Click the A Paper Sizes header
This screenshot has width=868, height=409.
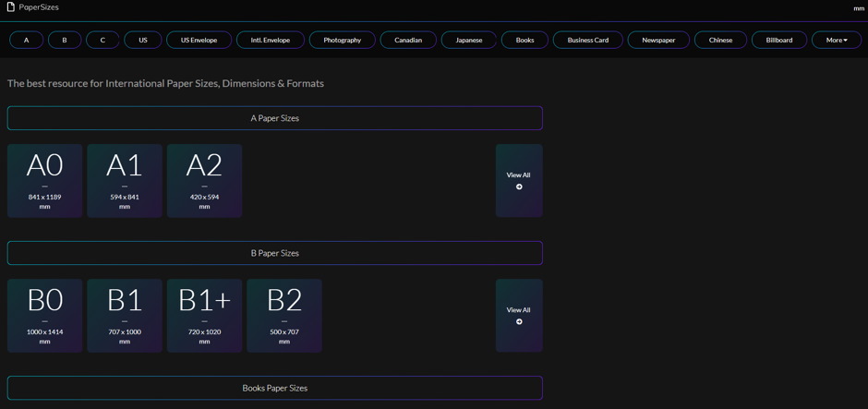[x=274, y=118]
